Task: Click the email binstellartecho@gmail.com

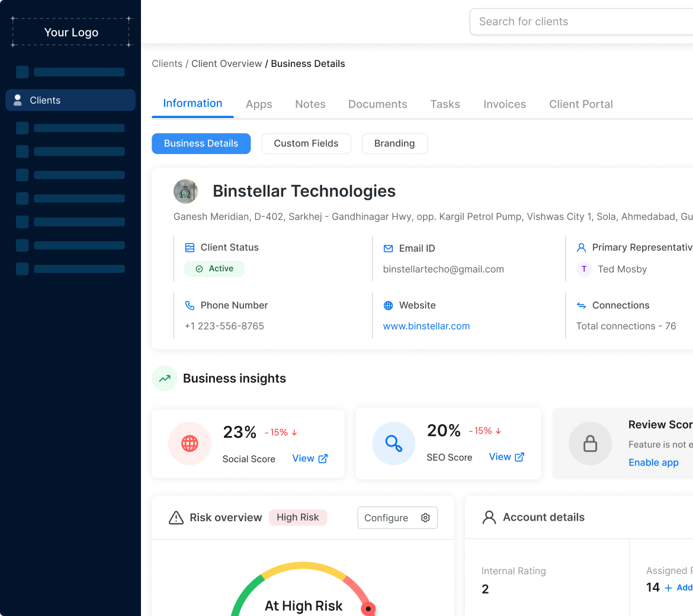Action: (x=443, y=269)
